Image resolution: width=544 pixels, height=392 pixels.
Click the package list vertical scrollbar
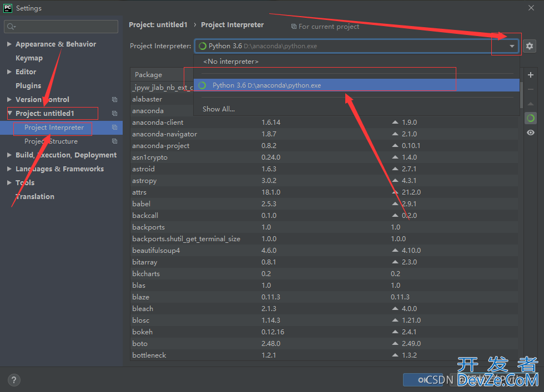(521, 95)
